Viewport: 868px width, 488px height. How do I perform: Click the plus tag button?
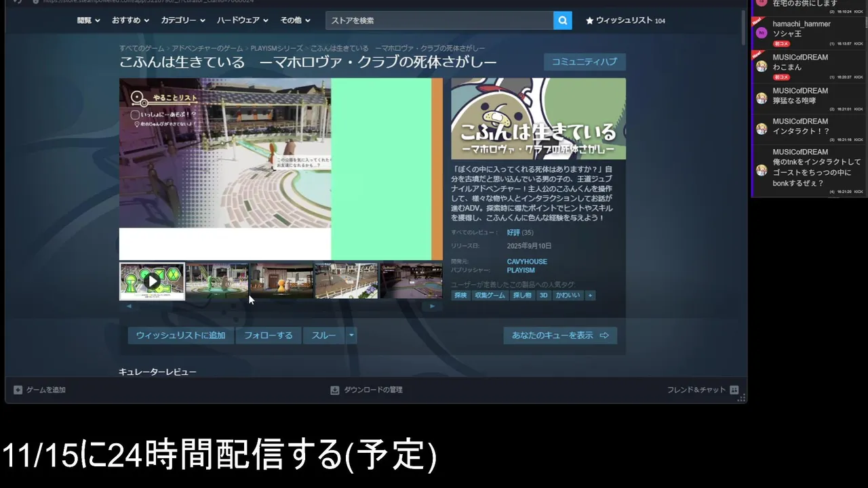coord(590,296)
